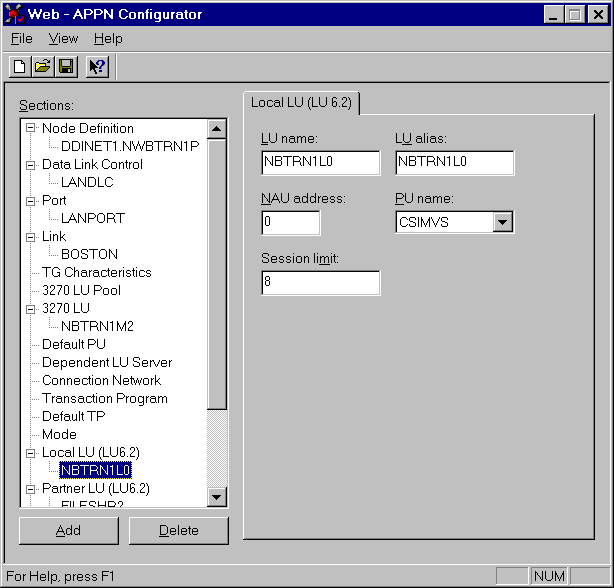Click the Save diskette toolbar icon
Image resolution: width=614 pixels, height=588 pixels.
point(65,67)
